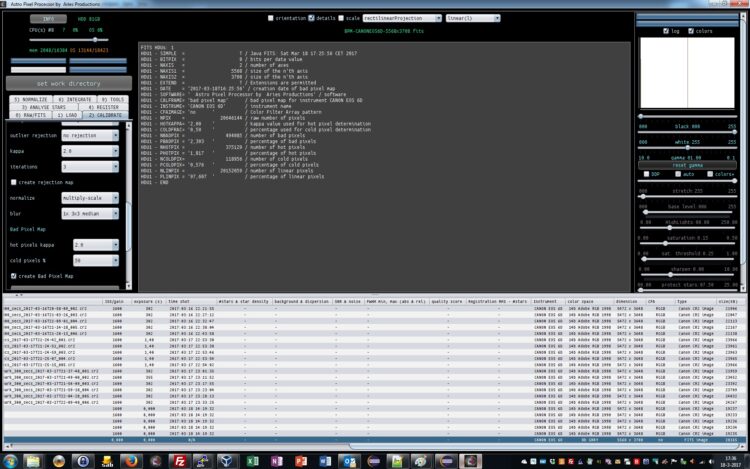
Task: Open VirtualBox cube taskbar icon
Action: point(226,461)
